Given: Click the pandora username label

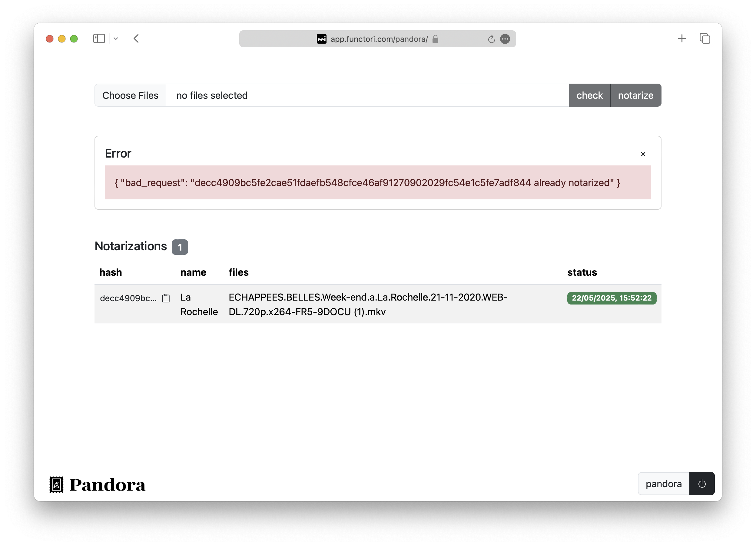Looking at the screenshot, I should [663, 483].
